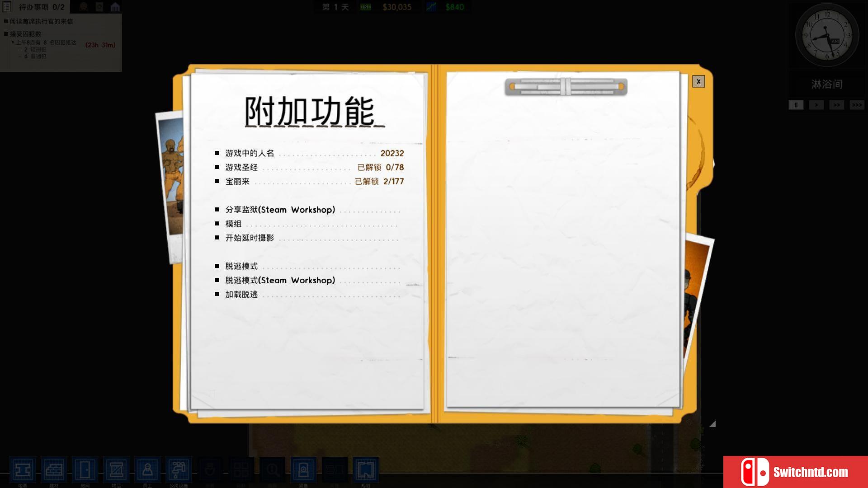Screen dimensions: 868x488
Task: Open the 员工 staff icon
Action: pyautogui.click(x=147, y=470)
